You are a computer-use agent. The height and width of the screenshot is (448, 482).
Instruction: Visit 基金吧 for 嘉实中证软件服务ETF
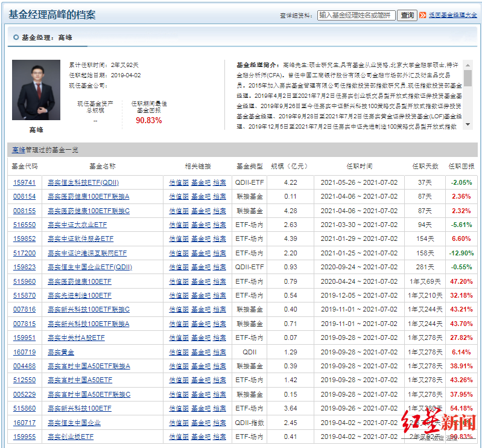[x=201, y=238]
